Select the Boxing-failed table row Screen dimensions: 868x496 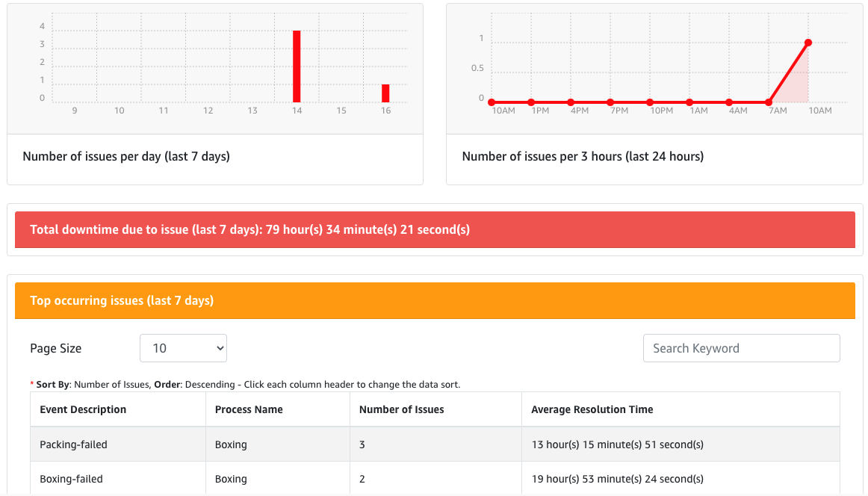tap(299, 478)
